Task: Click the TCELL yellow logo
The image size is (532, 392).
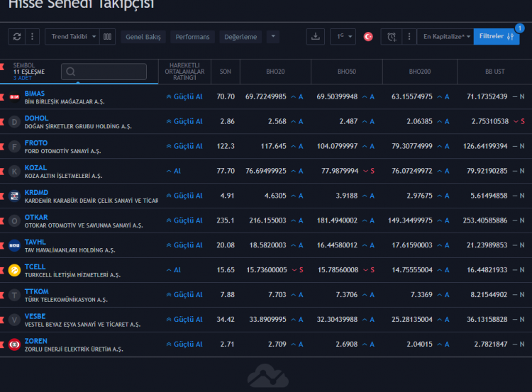Action: [x=14, y=270]
